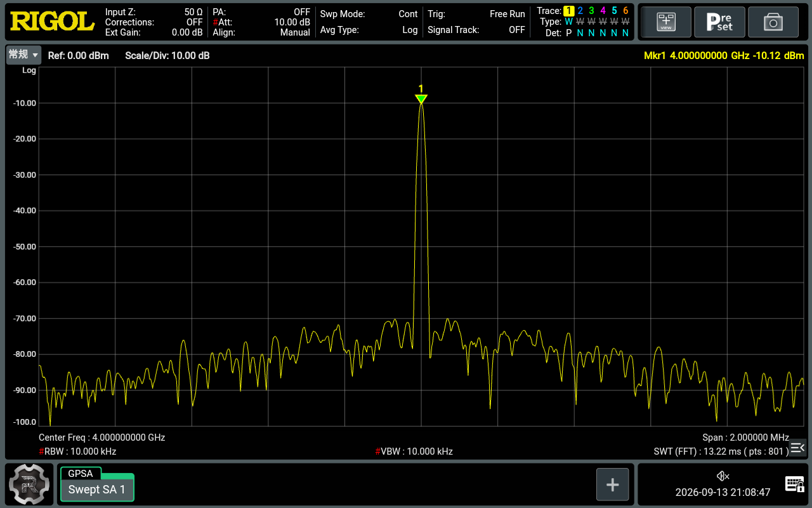Click Scale/Div: 10.00 dB setting
Image resolution: width=812 pixels, height=508 pixels.
[x=167, y=56]
